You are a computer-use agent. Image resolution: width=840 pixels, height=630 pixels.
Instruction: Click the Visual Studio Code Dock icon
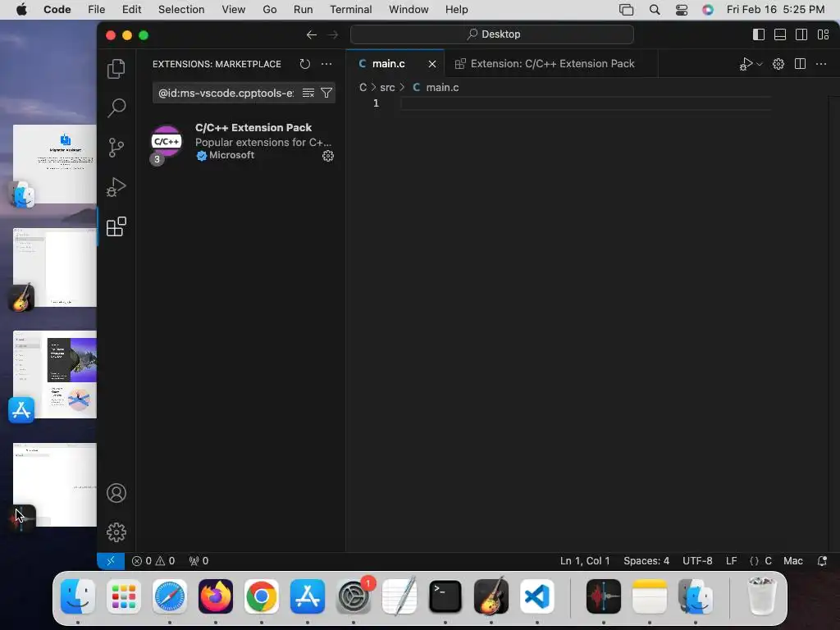tap(536, 596)
